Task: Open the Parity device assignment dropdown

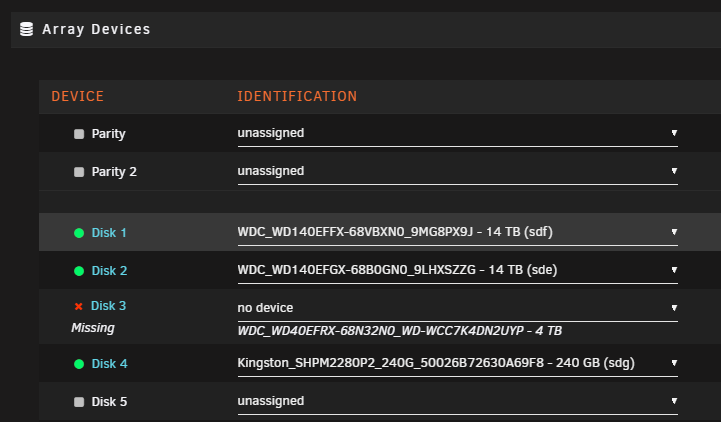Action: [x=458, y=133]
